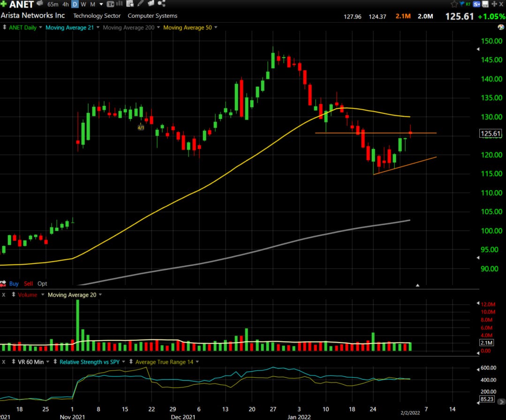Open the notes folder icon
Screen dimensions: 506x420
[x=151, y=4]
